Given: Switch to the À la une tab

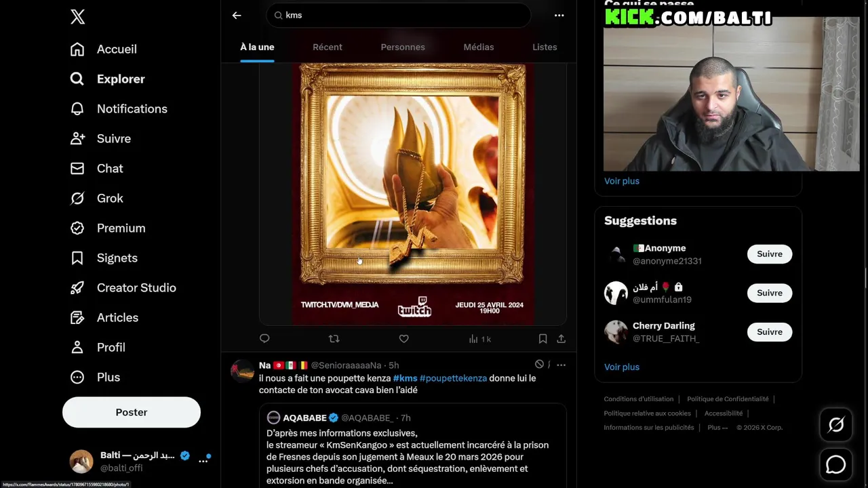Looking at the screenshot, I should 257,47.
